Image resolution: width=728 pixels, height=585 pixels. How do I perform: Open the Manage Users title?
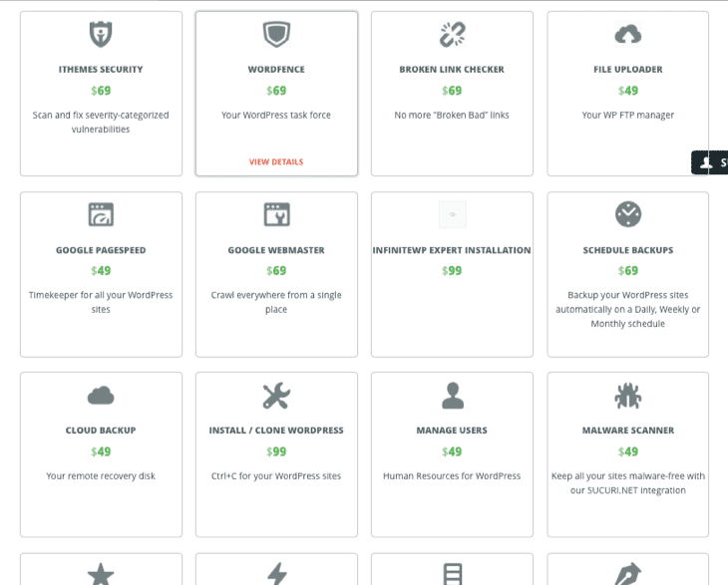pos(452,431)
